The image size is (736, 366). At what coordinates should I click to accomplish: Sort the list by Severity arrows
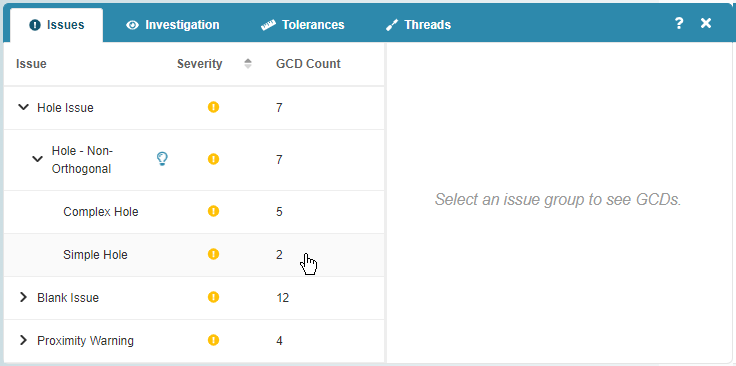[x=248, y=64]
